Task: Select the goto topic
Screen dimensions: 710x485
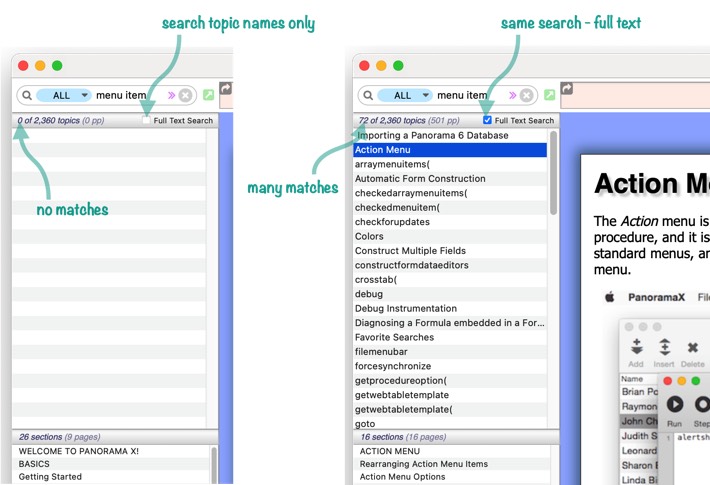Action: (450, 424)
